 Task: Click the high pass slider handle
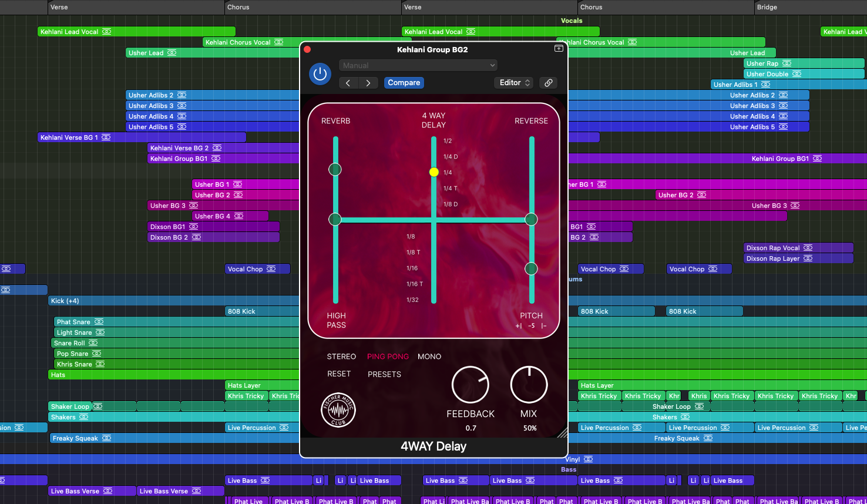tap(335, 219)
